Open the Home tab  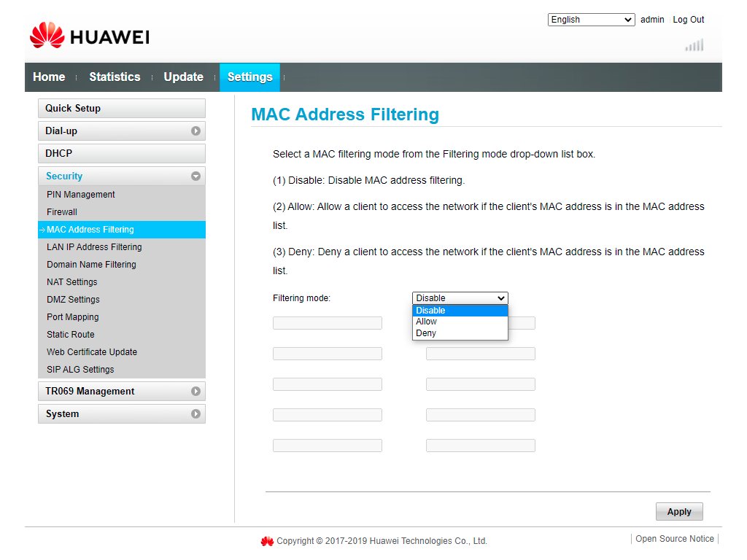tap(49, 77)
